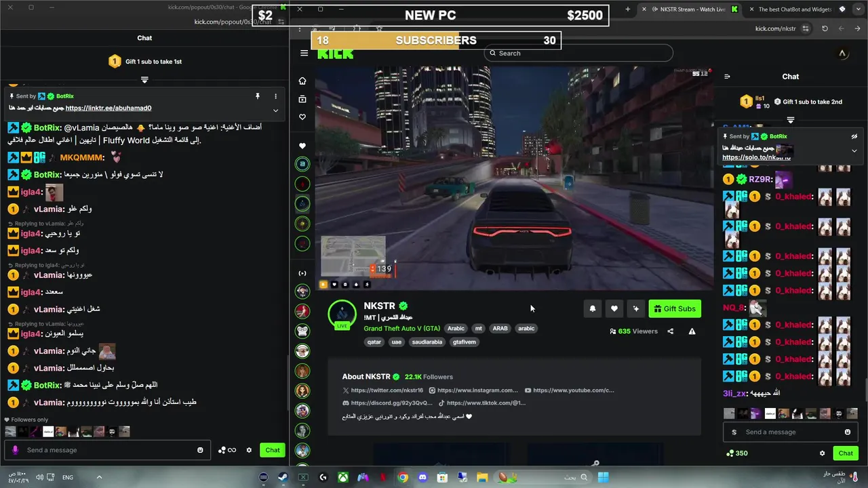Viewport: 868px width, 488px height.
Task: Click the heart follow button beside Gift Subs
Action: click(x=614, y=309)
